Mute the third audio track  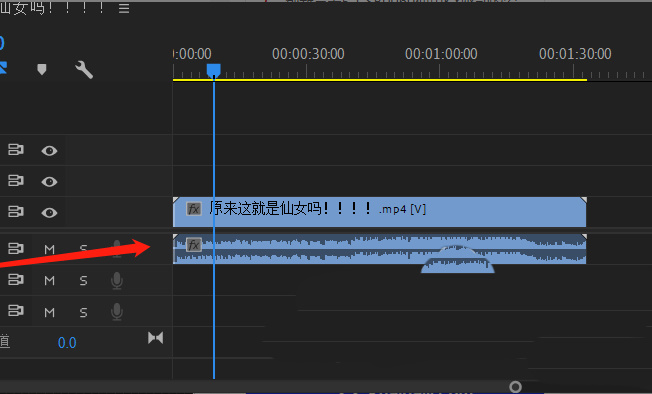tap(49, 312)
